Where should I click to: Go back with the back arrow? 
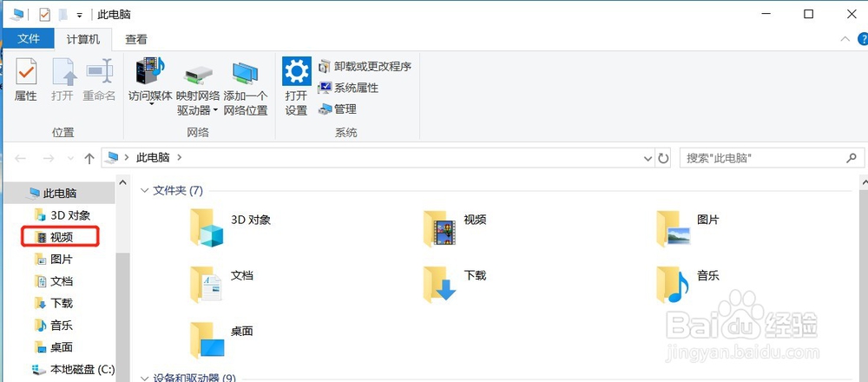21,159
